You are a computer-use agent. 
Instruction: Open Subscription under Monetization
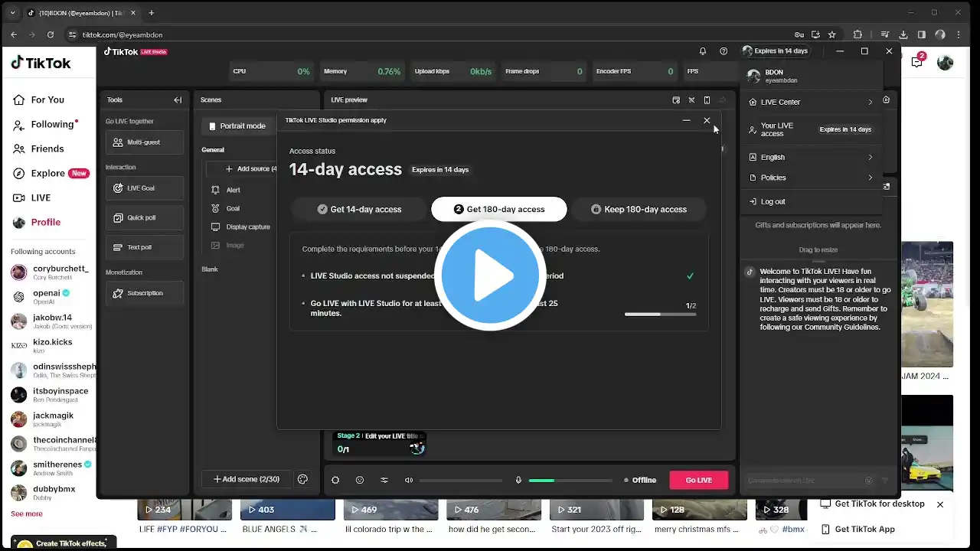(145, 293)
